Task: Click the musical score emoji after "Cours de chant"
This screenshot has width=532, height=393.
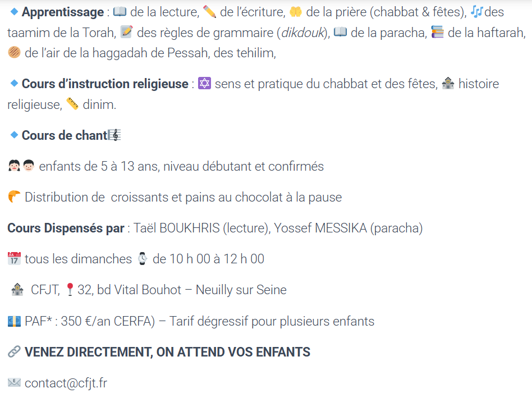Action: point(114,135)
